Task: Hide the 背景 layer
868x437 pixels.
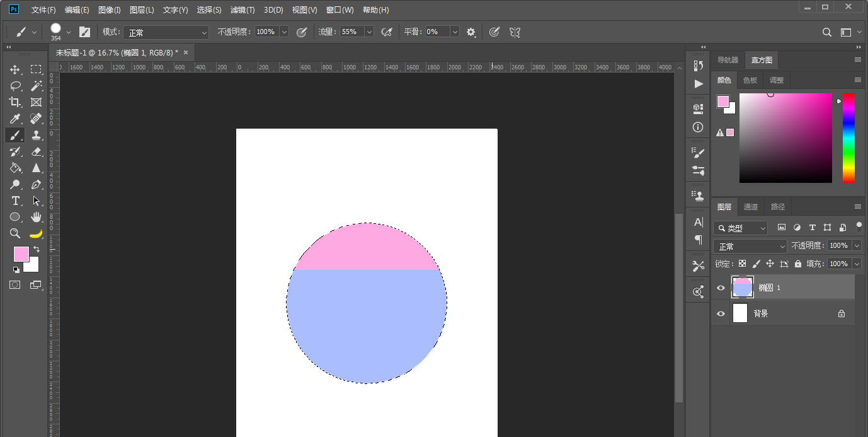Action: [x=721, y=313]
